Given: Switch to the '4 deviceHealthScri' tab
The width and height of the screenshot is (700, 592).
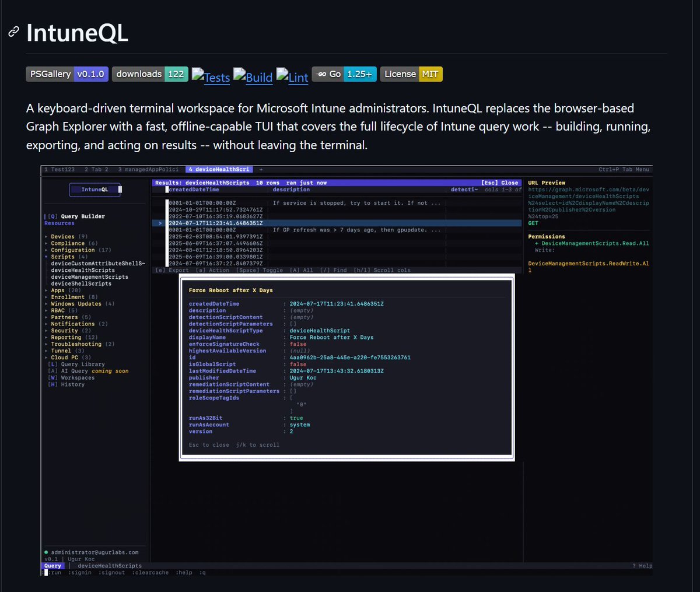Looking at the screenshot, I should click(x=219, y=170).
